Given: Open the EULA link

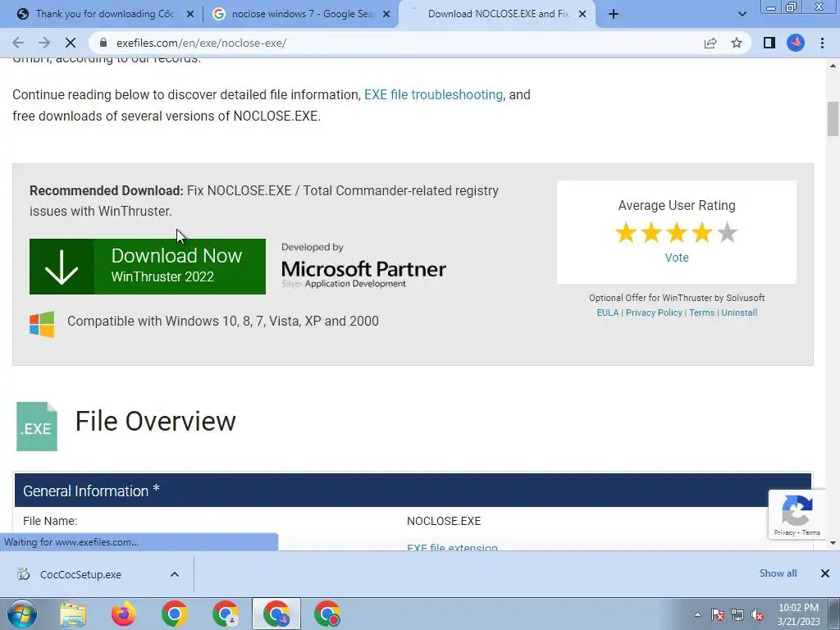Looking at the screenshot, I should pos(608,313).
